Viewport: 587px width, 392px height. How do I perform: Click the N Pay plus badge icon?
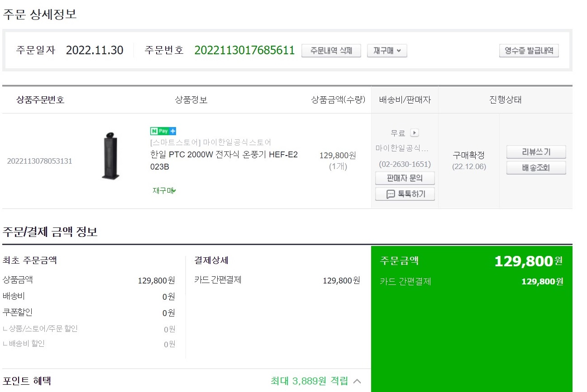click(163, 131)
